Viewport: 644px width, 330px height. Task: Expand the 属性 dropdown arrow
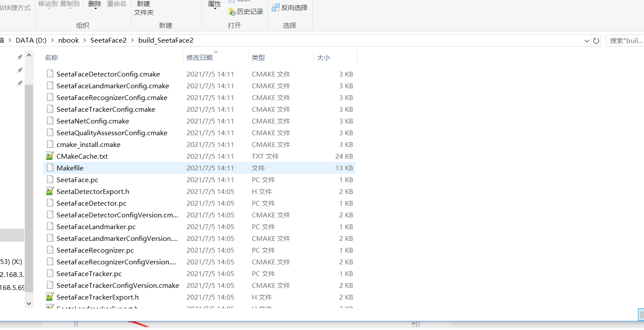pyautogui.click(x=214, y=10)
